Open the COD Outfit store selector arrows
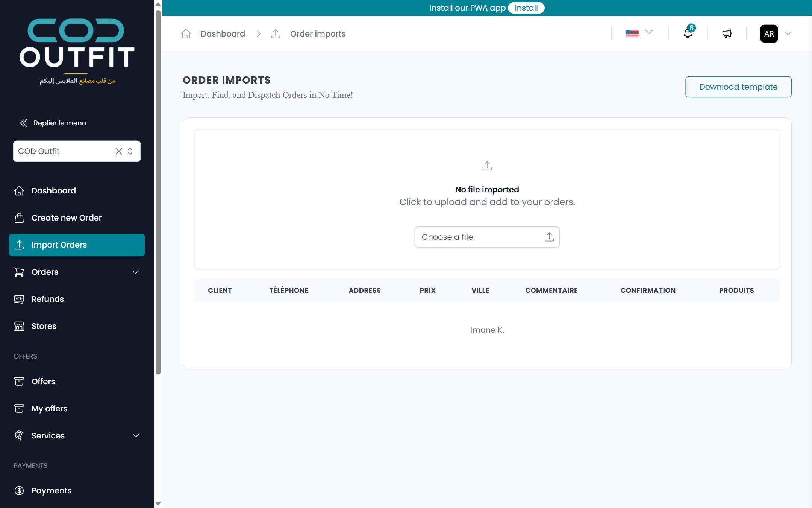The image size is (812, 508). [130, 151]
